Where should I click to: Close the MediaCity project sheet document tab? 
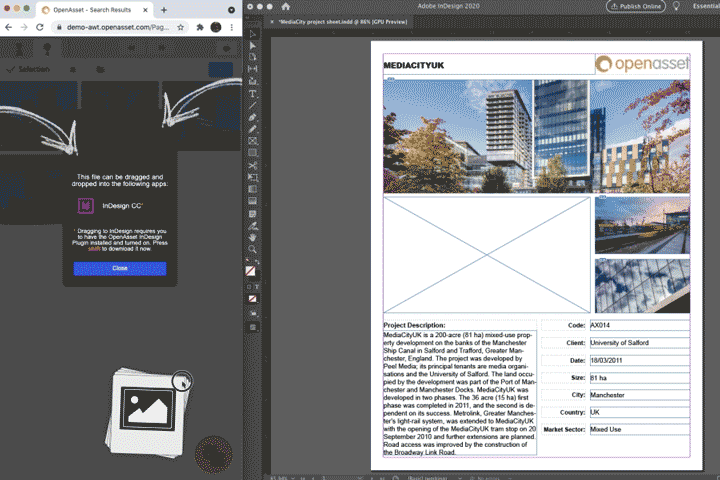pos(272,22)
